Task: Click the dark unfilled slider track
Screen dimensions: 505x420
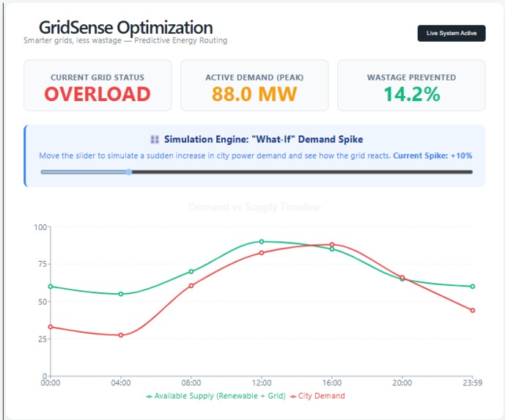Action: 302,172
